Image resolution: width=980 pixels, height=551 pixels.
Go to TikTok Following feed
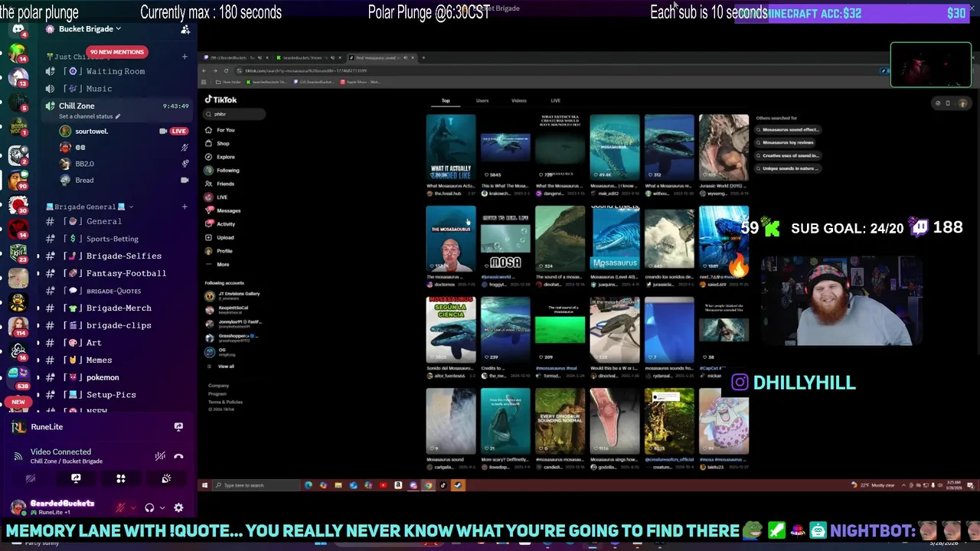pos(222,170)
